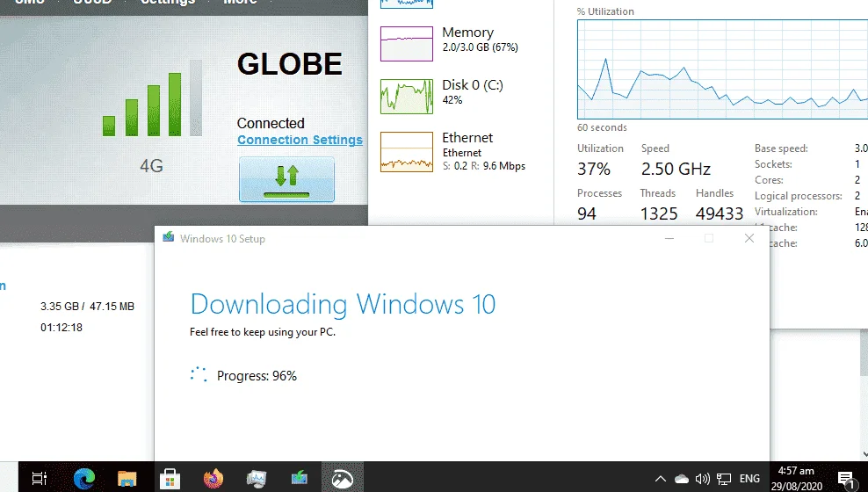Click the 60 seconds graph label

point(603,128)
